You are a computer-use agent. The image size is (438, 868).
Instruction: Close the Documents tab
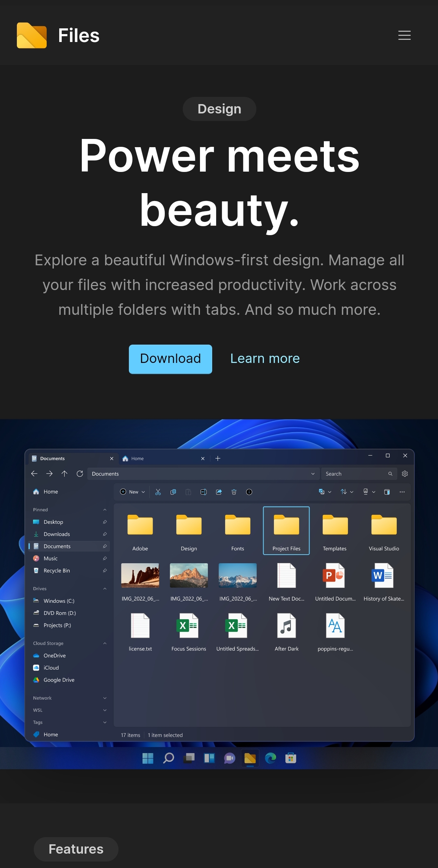112,458
